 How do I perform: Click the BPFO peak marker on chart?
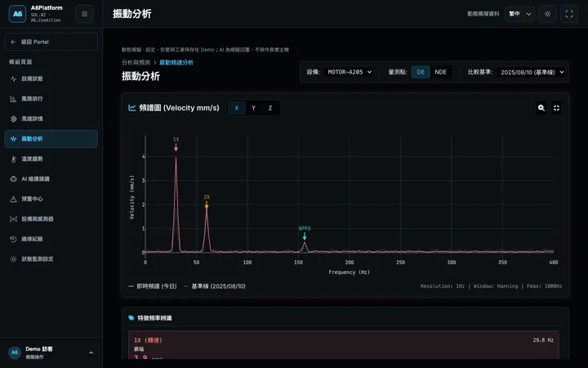tap(305, 233)
